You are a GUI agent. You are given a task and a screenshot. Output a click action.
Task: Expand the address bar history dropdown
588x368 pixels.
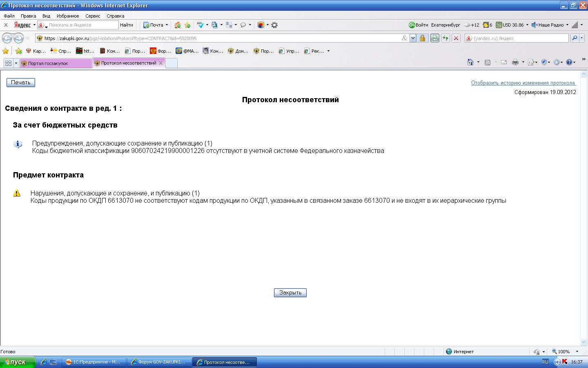(x=413, y=38)
